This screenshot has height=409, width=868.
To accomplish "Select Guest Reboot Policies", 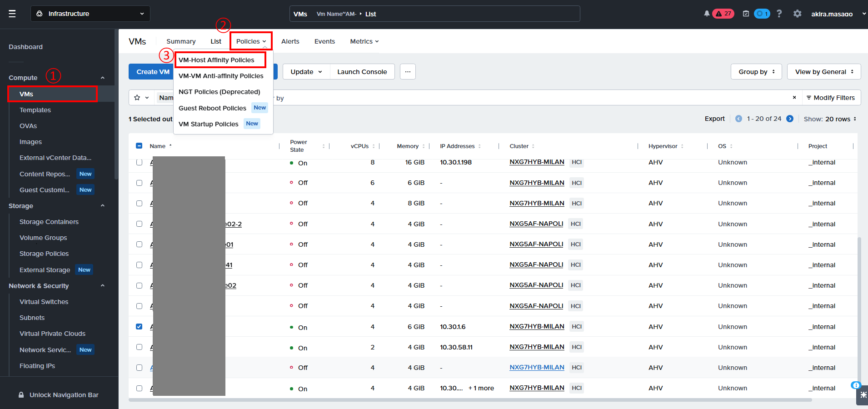I will point(212,108).
